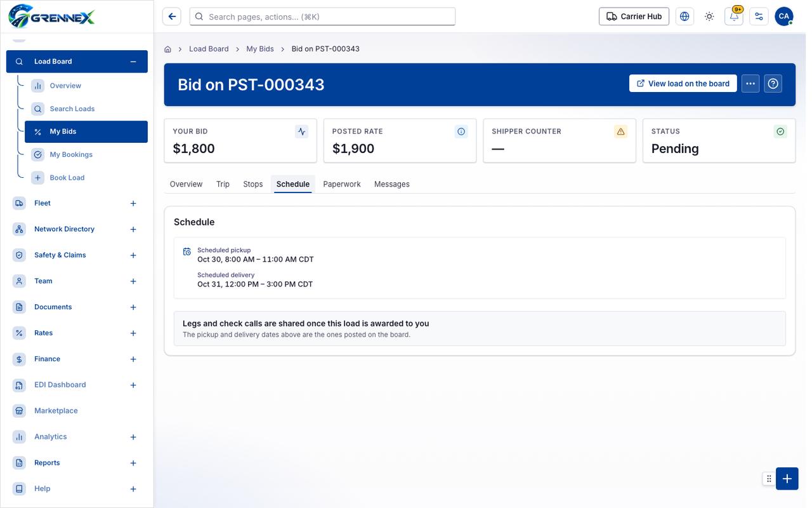812x508 pixels.
Task: Click the Posted Rate info icon
Action: click(x=461, y=131)
